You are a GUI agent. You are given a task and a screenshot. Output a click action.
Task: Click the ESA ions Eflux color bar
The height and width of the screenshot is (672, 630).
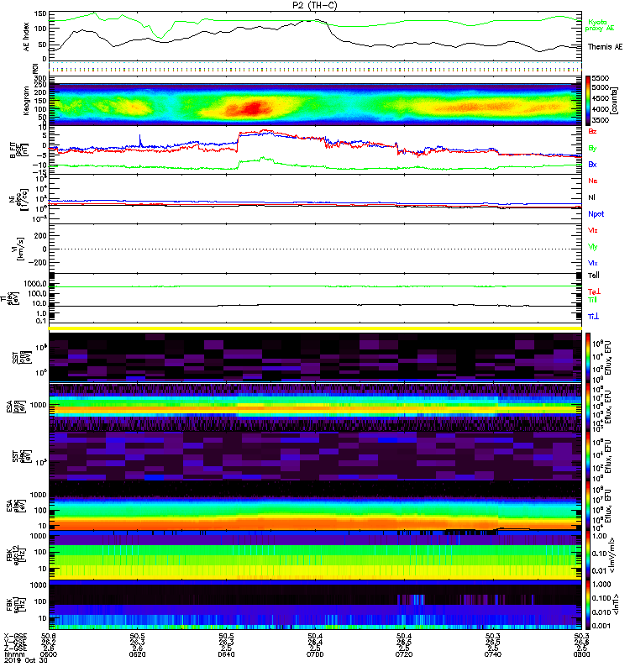click(588, 407)
